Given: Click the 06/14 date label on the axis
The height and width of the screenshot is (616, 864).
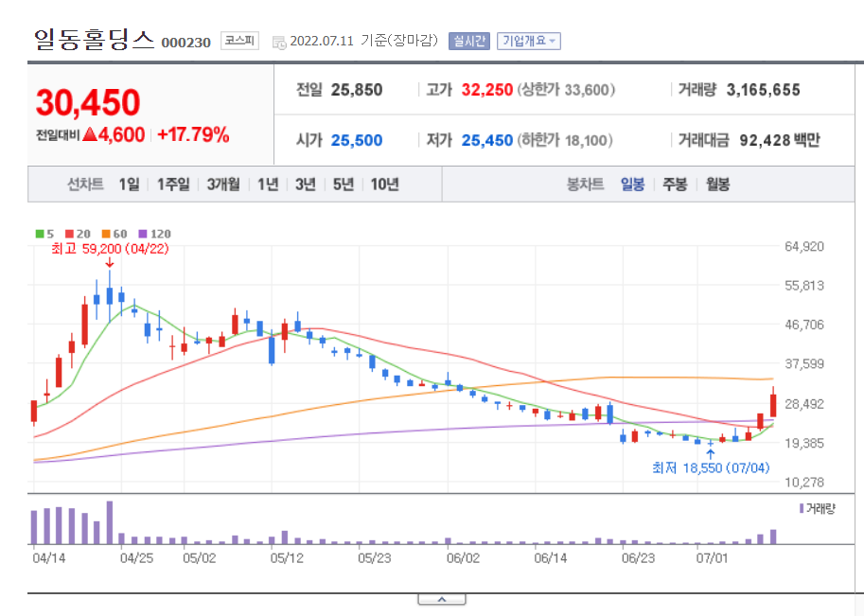Looking at the screenshot, I should 551,558.
